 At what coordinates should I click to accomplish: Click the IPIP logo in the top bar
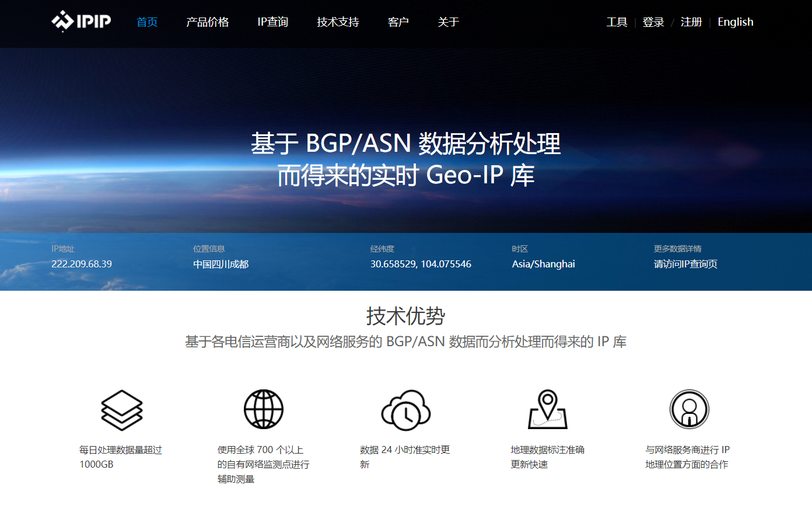pyautogui.click(x=80, y=22)
